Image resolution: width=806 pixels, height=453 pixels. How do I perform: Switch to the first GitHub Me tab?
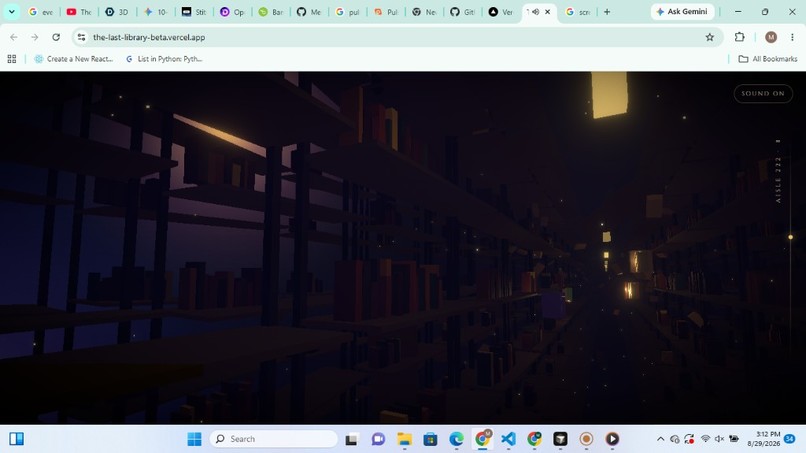coord(309,11)
